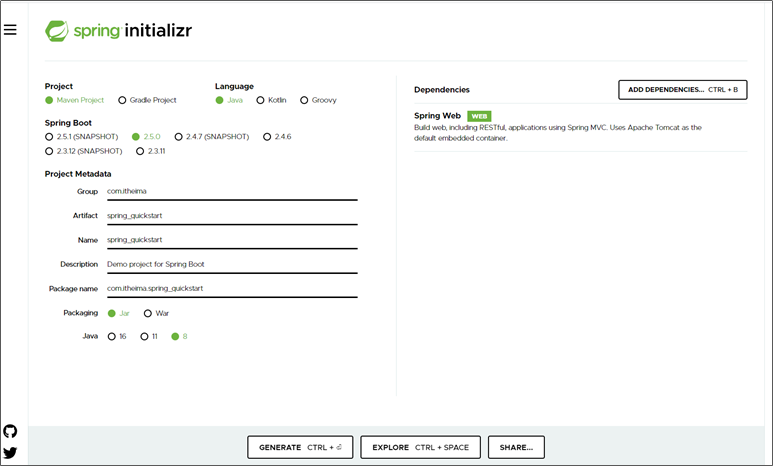The width and height of the screenshot is (773, 466).
Task: Select Jar packaging option
Action: coord(111,313)
